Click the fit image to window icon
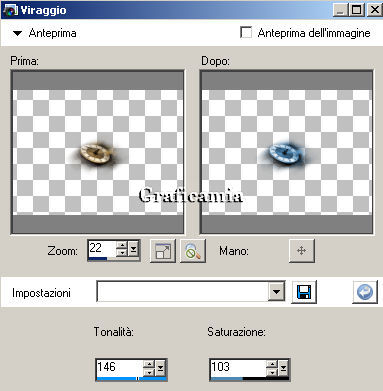 click(x=163, y=251)
